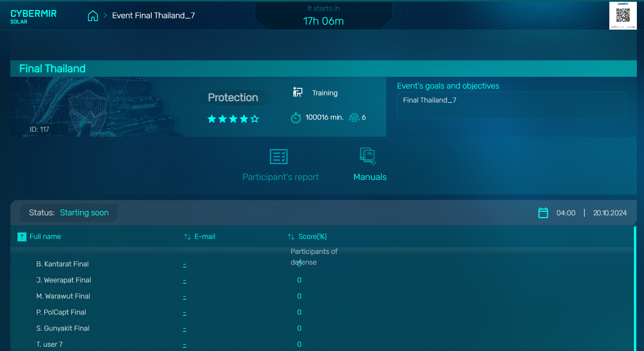Click the Training presenter icon

pyautogui.click(x=298, y=92)
